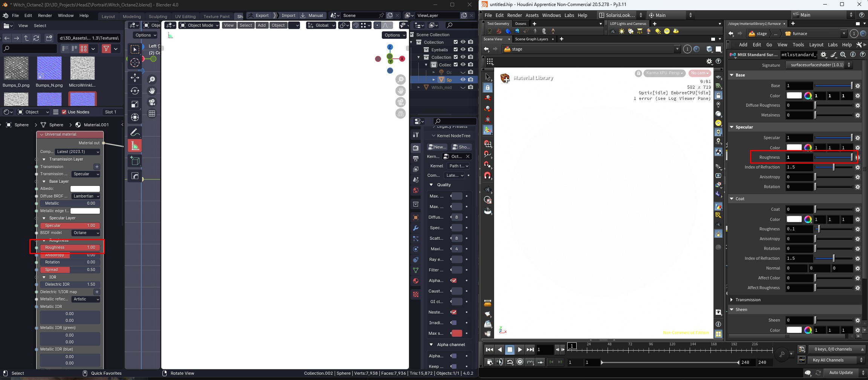868x380 pixels.
Task: Switch to the UV Editing workspace tab
Action: tap(185, 17)
